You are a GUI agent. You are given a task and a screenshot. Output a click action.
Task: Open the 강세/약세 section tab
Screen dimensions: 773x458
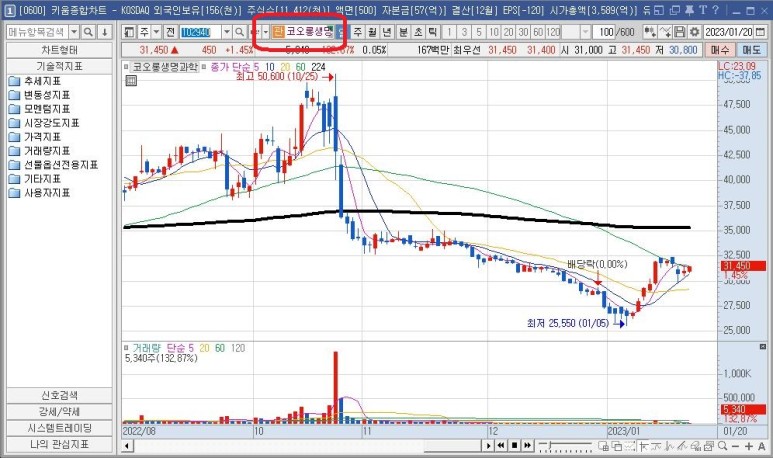tap(59, 411)
